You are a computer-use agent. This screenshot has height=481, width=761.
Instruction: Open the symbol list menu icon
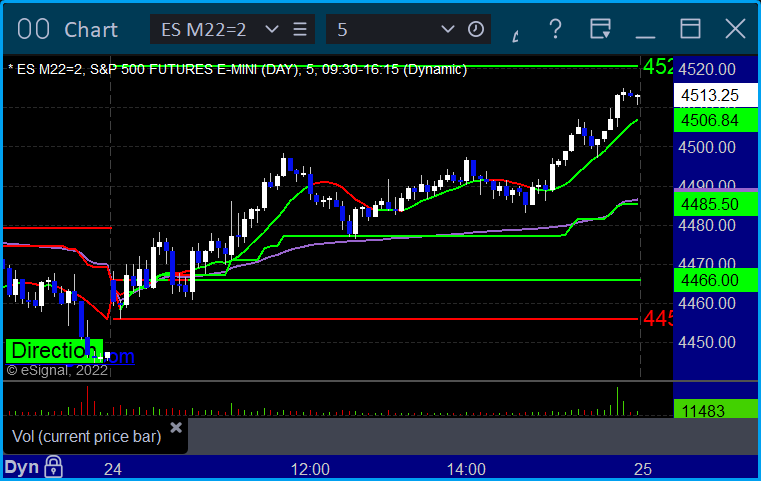tap(300, 29)
